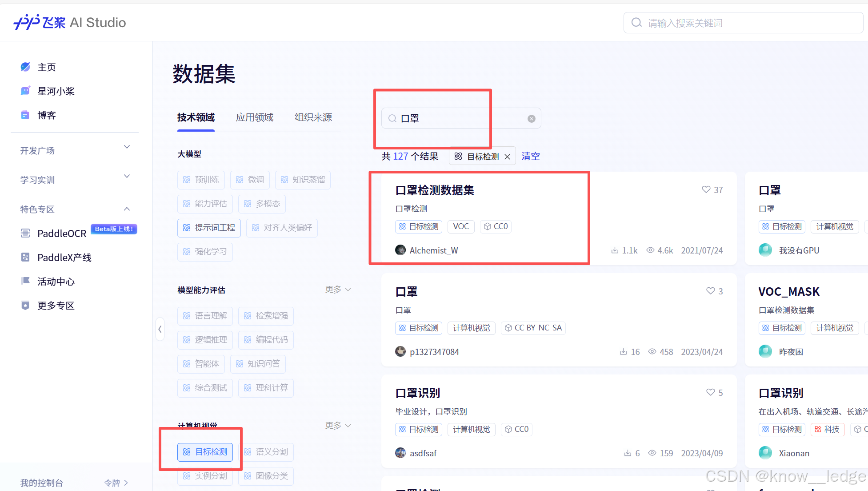The image size is (868, 491).
Task: Open the VOC_MASK dataset
Action: point(788,291)
